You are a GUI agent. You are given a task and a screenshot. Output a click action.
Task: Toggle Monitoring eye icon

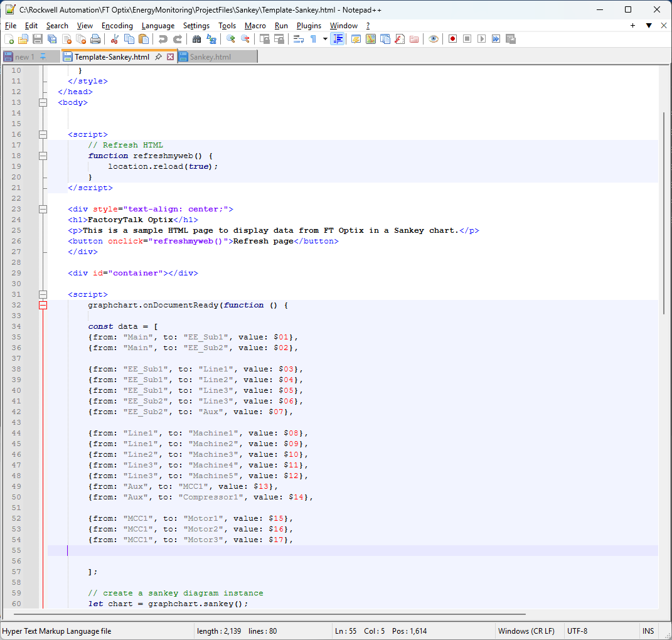pyautogui.click(x=434, y=39)
